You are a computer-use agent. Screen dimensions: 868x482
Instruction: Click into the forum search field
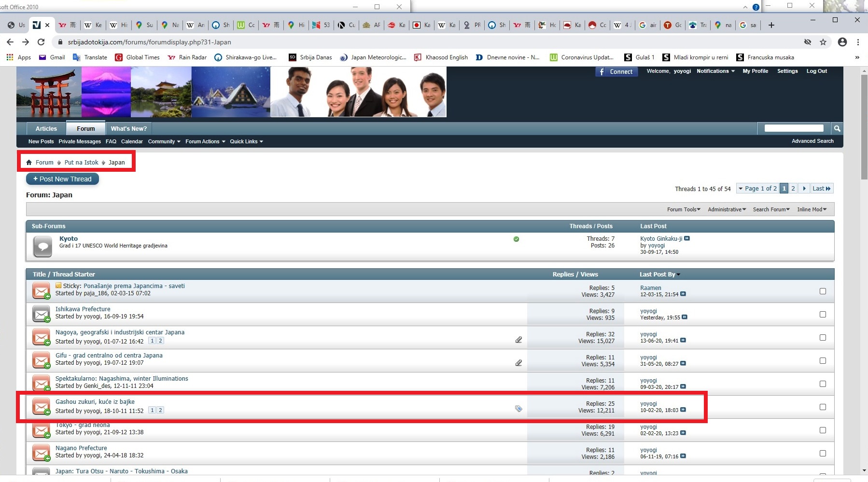click(x=794, y=128)
